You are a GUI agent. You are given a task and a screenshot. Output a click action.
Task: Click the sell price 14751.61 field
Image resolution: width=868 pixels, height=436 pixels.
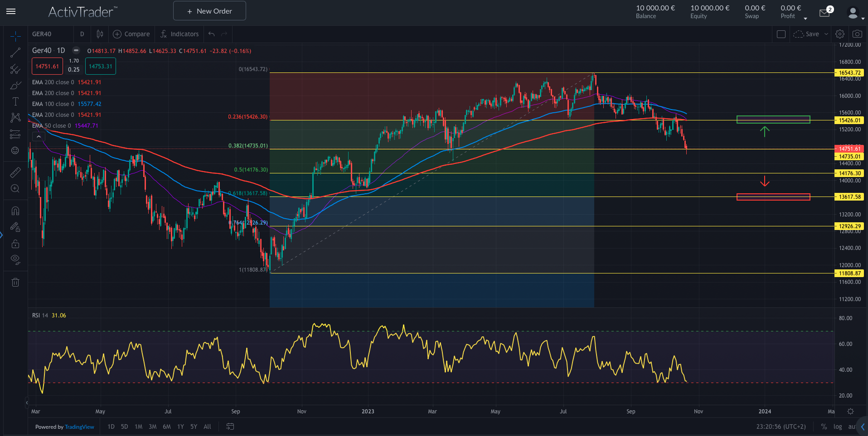coord(47,66)
